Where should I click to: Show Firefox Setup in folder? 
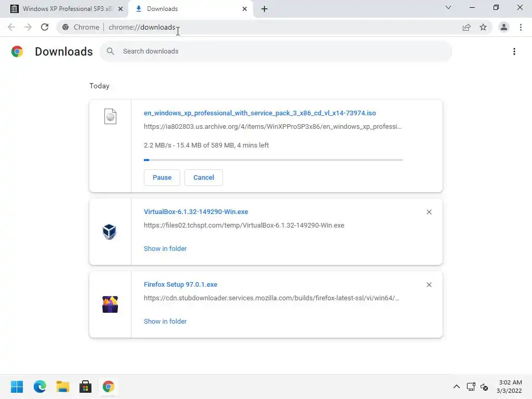pyautogui.click(x=165, y=321)
